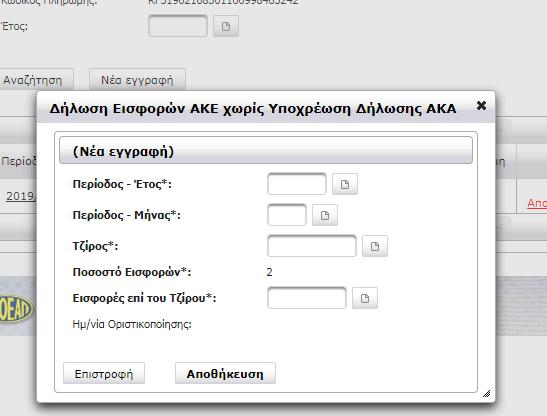Image resolution: width=547 pixels, height=416 pixels.
Task: Click the Νέα εγγραφή button in background page
Action: [x=137, y=80]
